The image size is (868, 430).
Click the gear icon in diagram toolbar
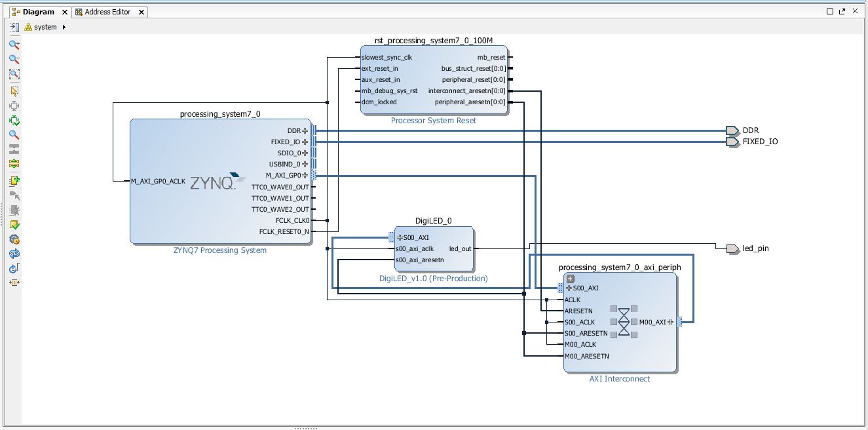coord(14,239)
